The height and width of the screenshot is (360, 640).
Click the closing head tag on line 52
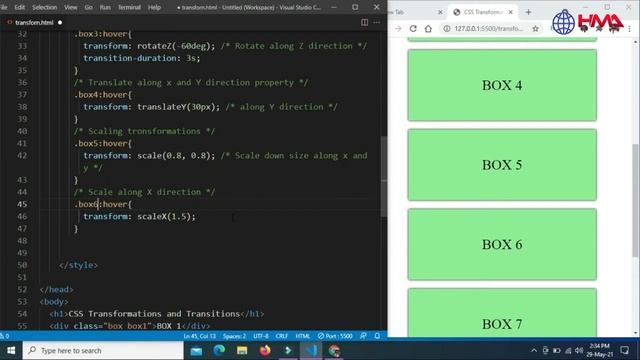(x=56, y=289)
